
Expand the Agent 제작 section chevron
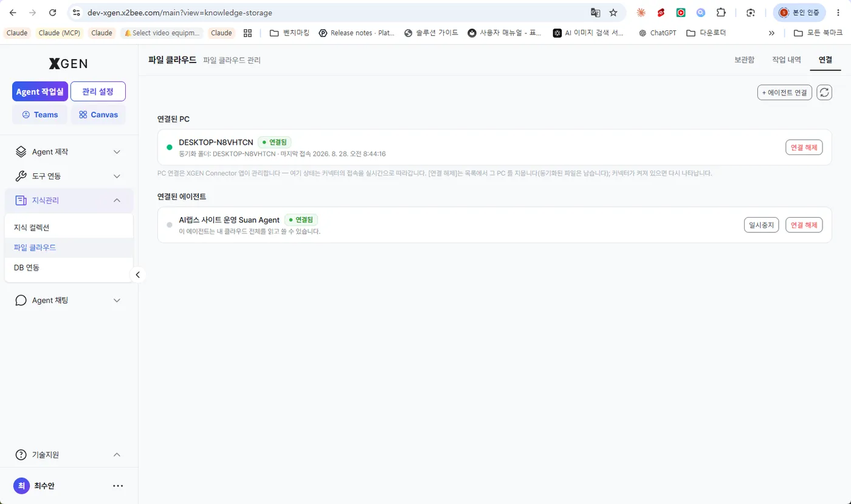(x=117, y=151)
